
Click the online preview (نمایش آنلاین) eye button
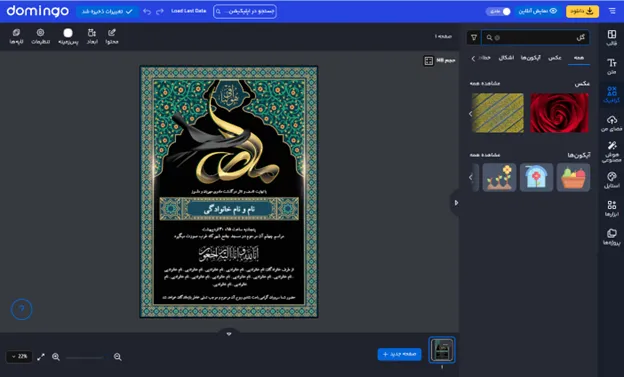tap(537, 11)
